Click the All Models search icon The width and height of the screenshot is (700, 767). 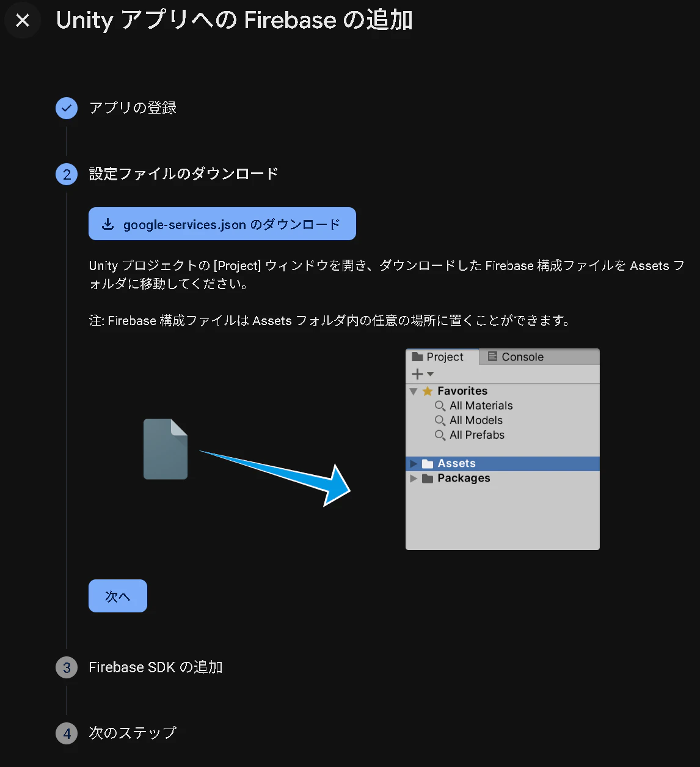[440, 420]
